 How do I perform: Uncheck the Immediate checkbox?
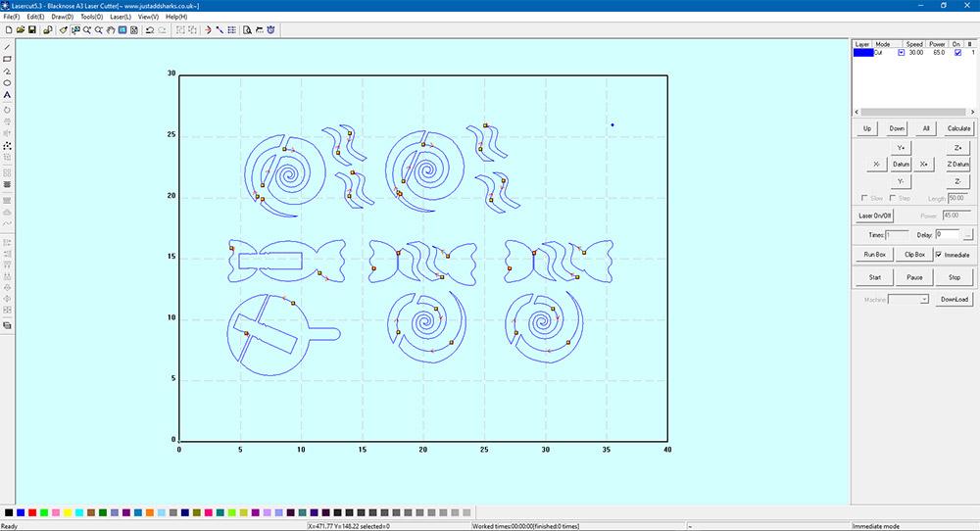tap(939, 255)
